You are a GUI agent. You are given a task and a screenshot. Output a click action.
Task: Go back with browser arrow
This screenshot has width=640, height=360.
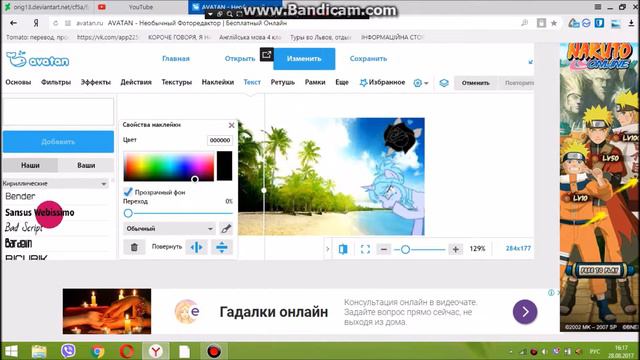click(x=13, y=23)
